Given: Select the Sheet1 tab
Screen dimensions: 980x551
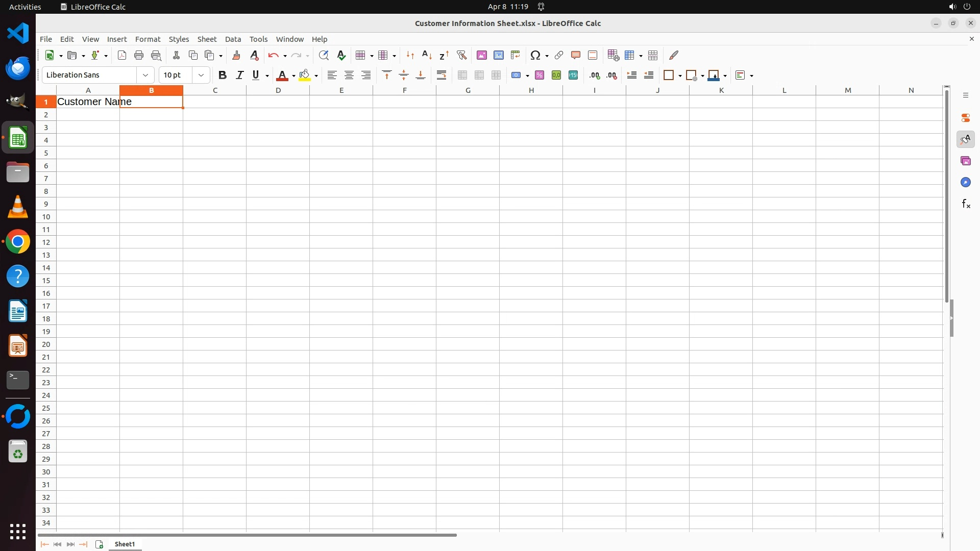Looking at the screenshot, I should 125,544.
